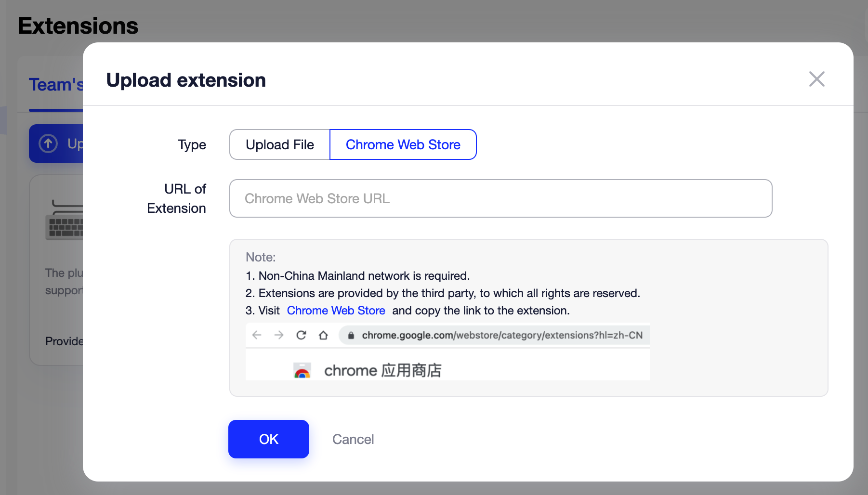Viewport: 868px width, 495px height.
Task: Click the forward arrow in the example browser screenshot
Action: tap(278, 335)
